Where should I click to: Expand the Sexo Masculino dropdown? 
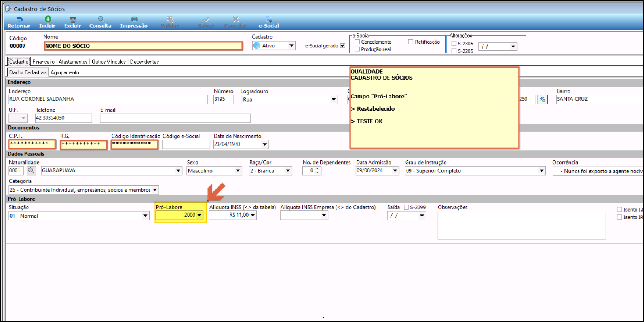238,171
